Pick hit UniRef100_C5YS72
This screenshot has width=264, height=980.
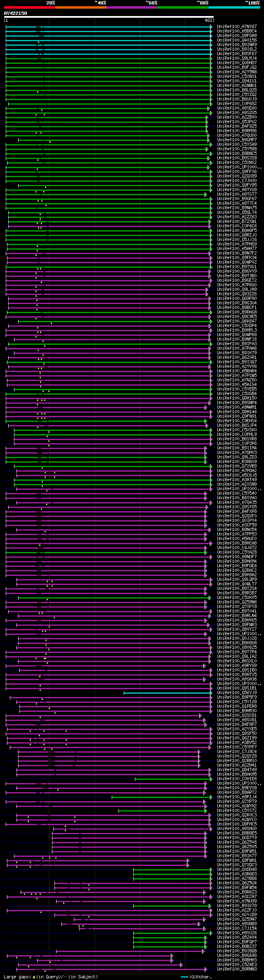click(237, 811)
